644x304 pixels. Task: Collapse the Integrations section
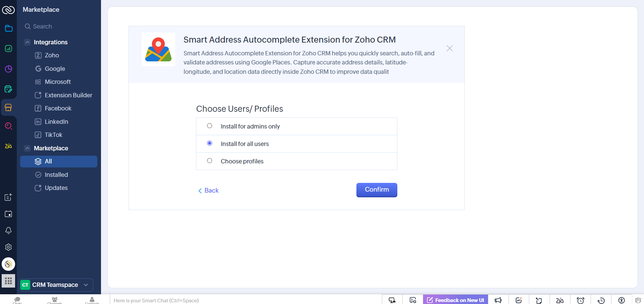(x=28, y=42)
